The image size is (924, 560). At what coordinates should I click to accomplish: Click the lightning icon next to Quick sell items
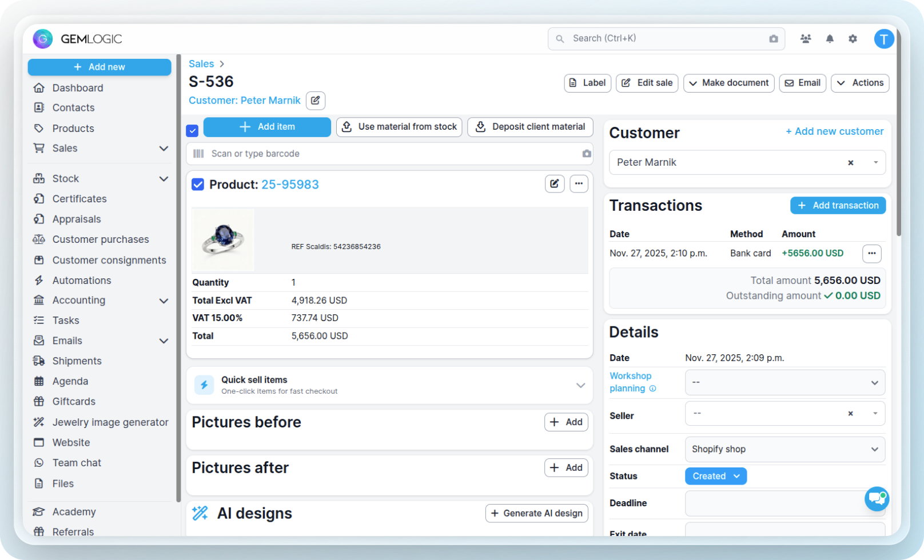(204, 385)
